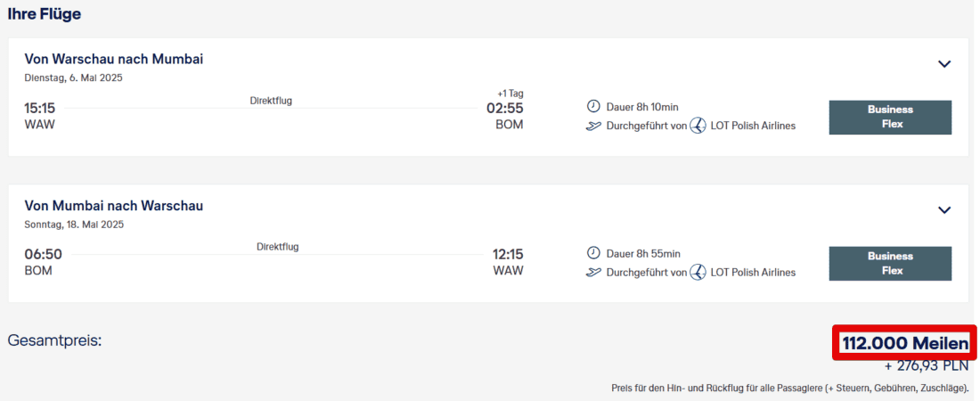The height and width of the screenshot is (401, 980).
Task: Click the Direktflug label on the outbound flight
Action: point(271,101)
